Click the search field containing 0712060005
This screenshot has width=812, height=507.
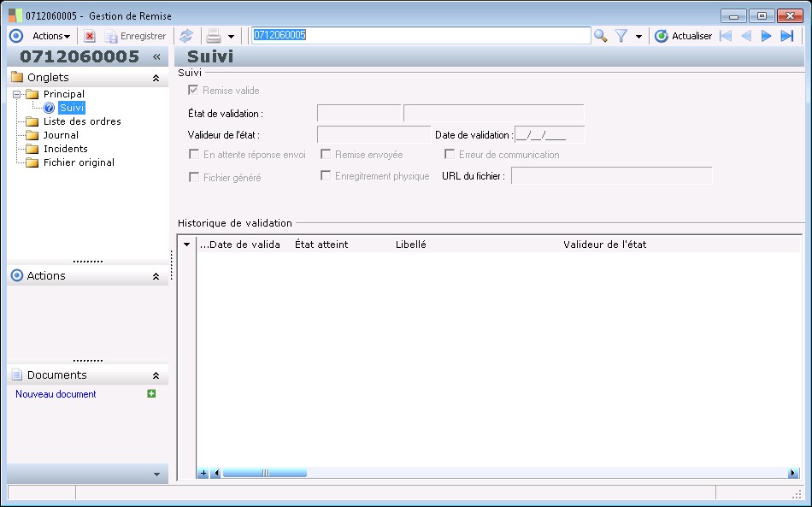pos(421,35)
